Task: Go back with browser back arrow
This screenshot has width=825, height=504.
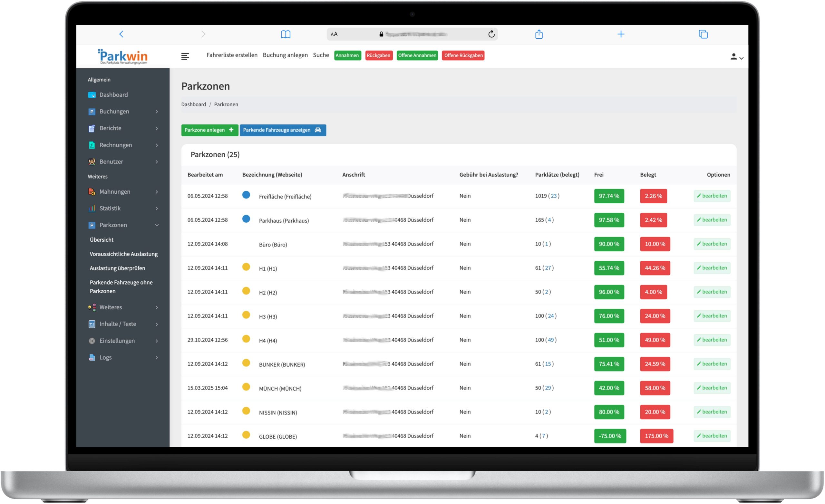Action: click(x=121, y=34)
